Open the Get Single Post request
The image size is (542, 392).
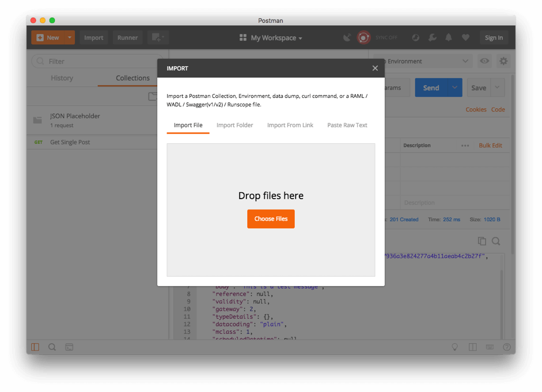pyautogui.click(x=92, y=142)
